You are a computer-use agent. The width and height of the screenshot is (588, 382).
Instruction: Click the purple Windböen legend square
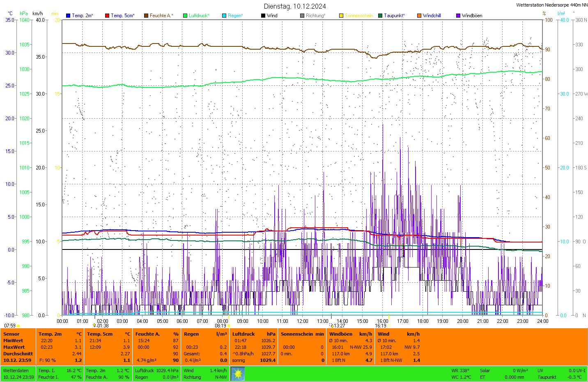coord(458,16)
